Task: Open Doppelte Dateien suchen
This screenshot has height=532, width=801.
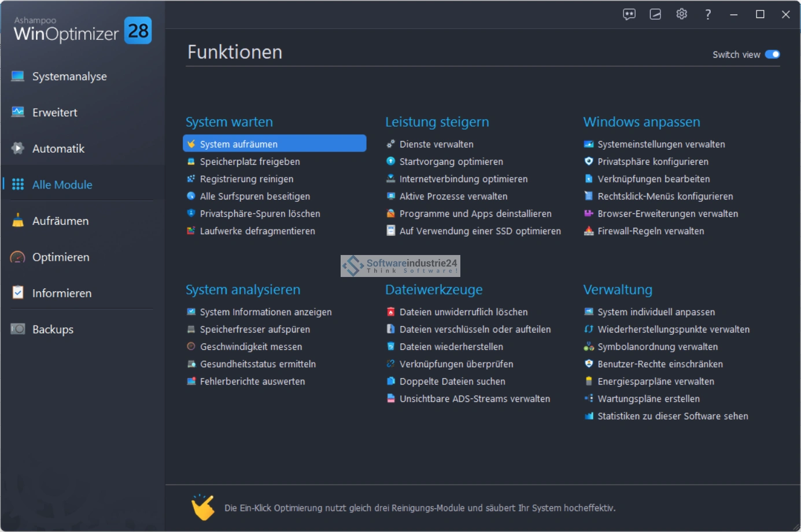Action: pos(452,381)
